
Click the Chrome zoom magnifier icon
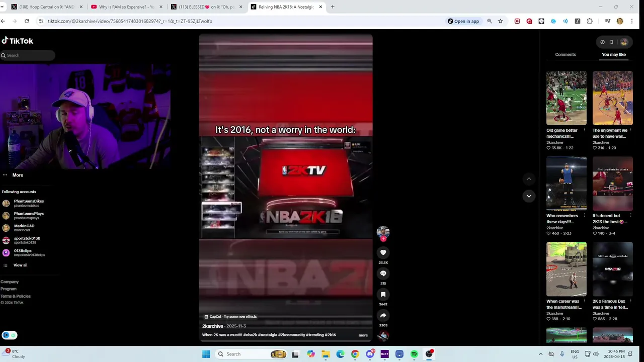(x=490, y=21)
